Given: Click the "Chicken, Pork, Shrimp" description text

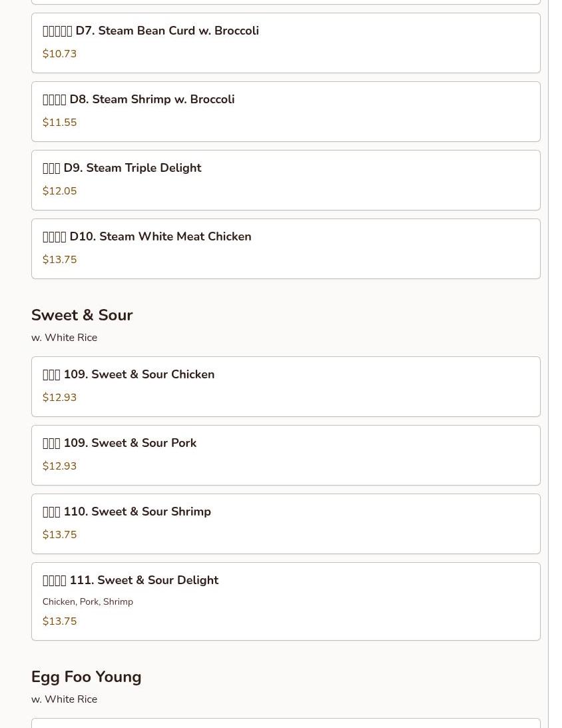Looking at the screenshot, I should pyautogui.click(x=88, y=601).
